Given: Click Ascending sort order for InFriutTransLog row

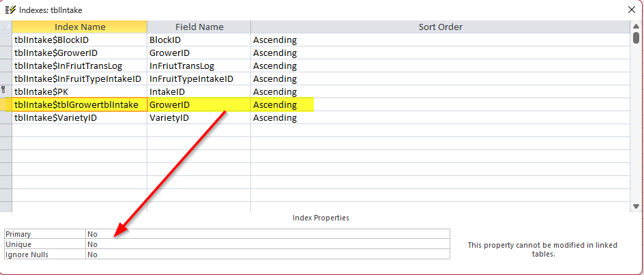Looking at the screenshot, I should pos(440,66).
